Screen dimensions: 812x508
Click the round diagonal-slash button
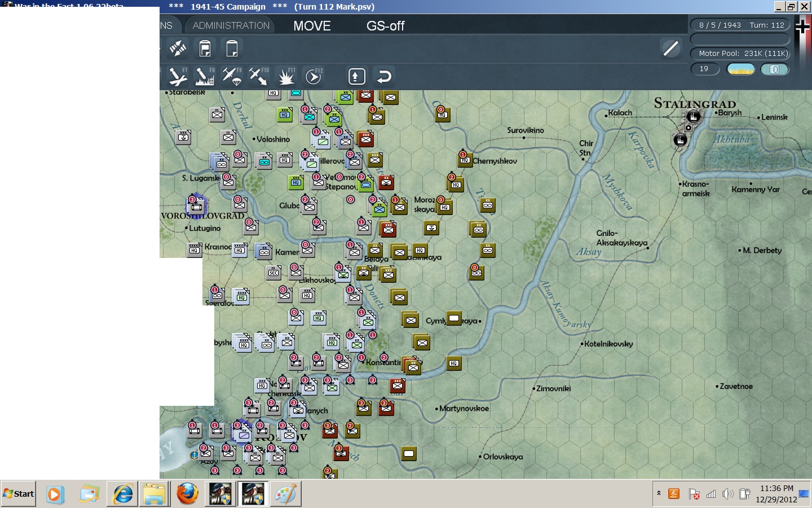[671, 49]
